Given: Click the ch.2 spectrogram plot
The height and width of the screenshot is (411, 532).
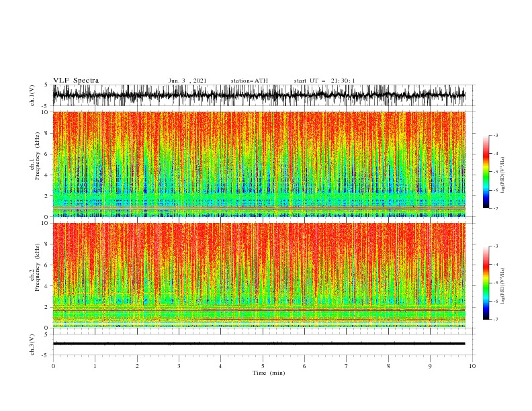Looking at the screenshot, I should (259, 275).
